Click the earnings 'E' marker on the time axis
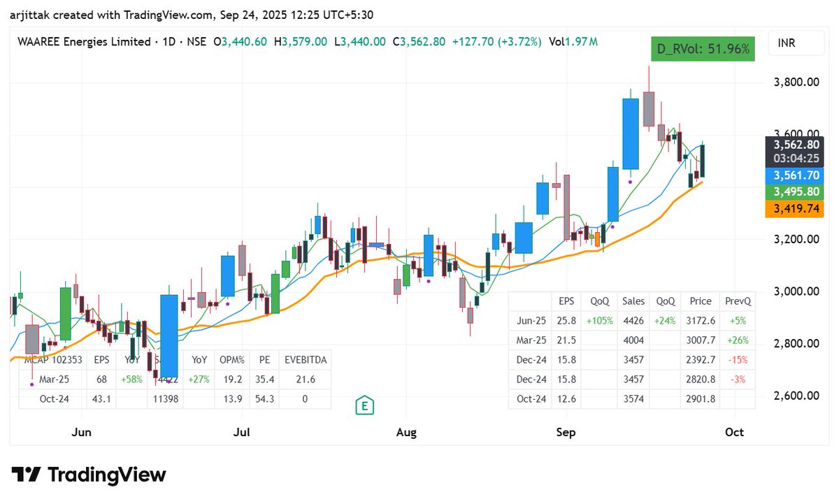Screen dimensions: 839x504 click(x=364, y=405)
